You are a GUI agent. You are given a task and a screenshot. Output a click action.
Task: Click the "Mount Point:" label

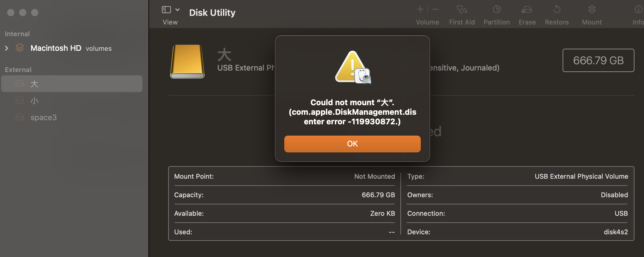[x=194, y=176]
